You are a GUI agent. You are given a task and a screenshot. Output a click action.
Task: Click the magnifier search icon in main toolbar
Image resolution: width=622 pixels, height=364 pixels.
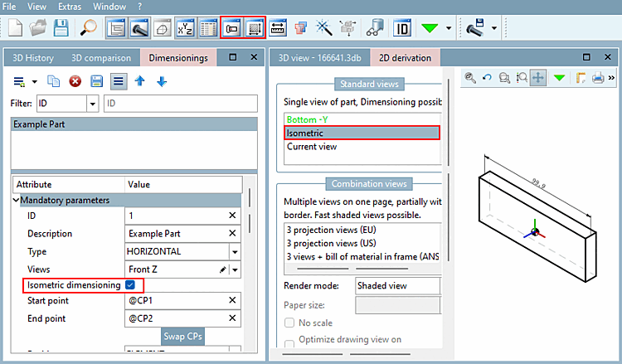coord(88,28)
